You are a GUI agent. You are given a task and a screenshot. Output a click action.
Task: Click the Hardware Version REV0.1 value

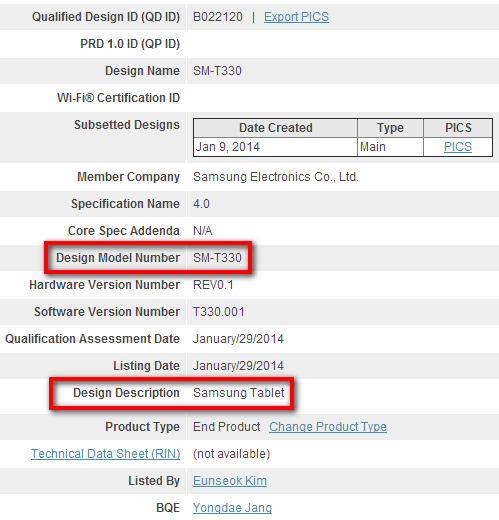tap(213, 285)
